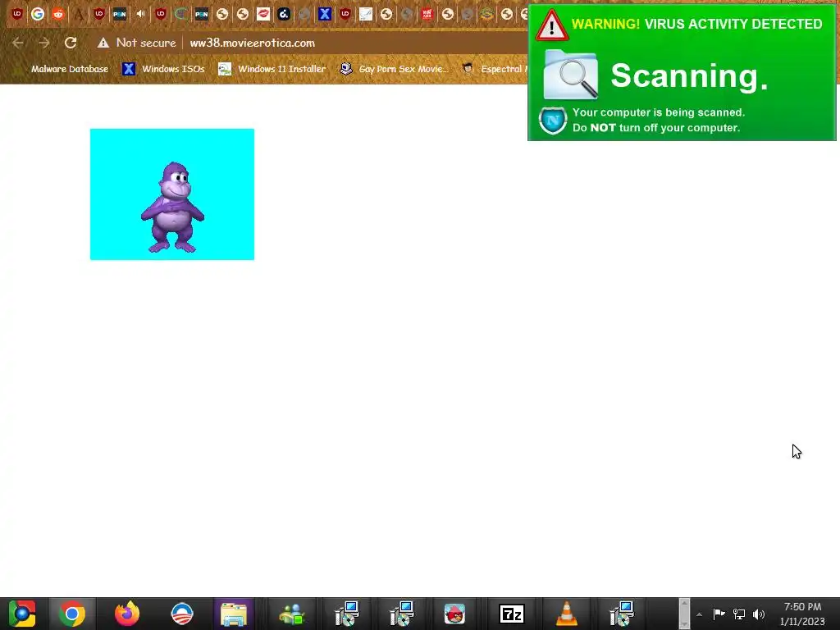The image size is (840, 630).
Task: Select the red Chinese-character favicon tab
Action: pyautogui.click(x=427, y=14)
